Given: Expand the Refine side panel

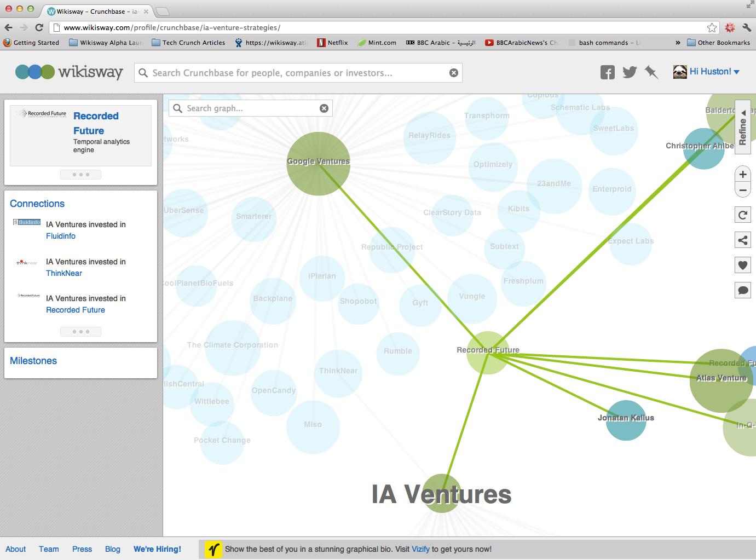Looking at the screenshot, I should [x=743, y=128].
